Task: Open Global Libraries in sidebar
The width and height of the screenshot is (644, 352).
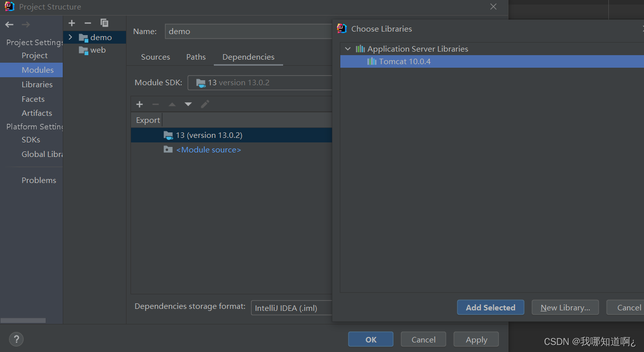Action: tap(42, 154)
